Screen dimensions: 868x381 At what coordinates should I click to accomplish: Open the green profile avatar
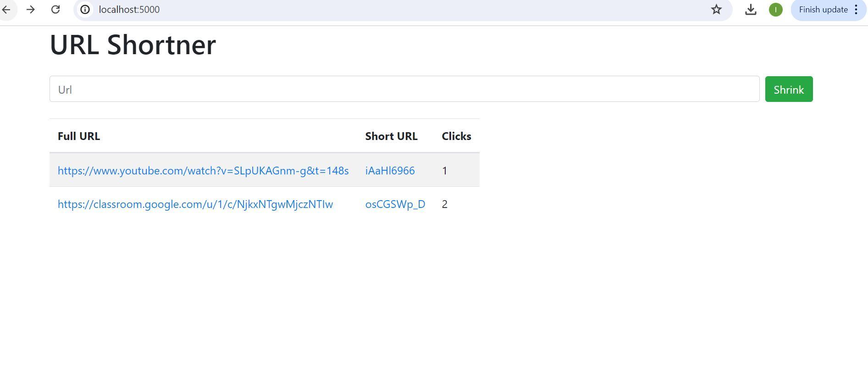pyautogui.click(x=775, y=10)
